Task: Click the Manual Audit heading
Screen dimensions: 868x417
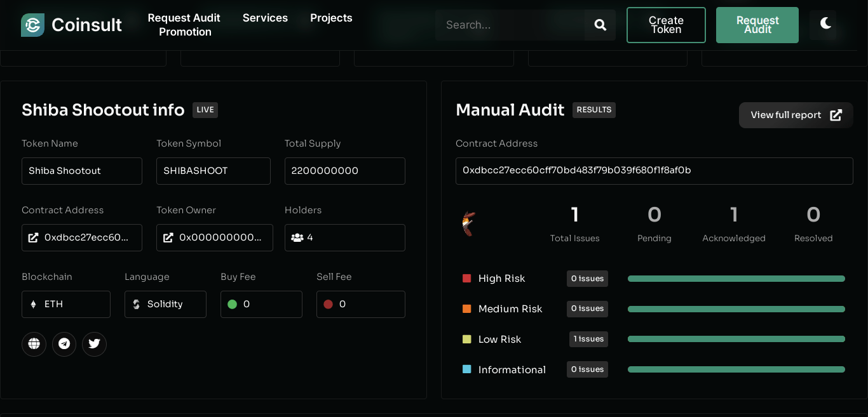Action: coord(510,110)
